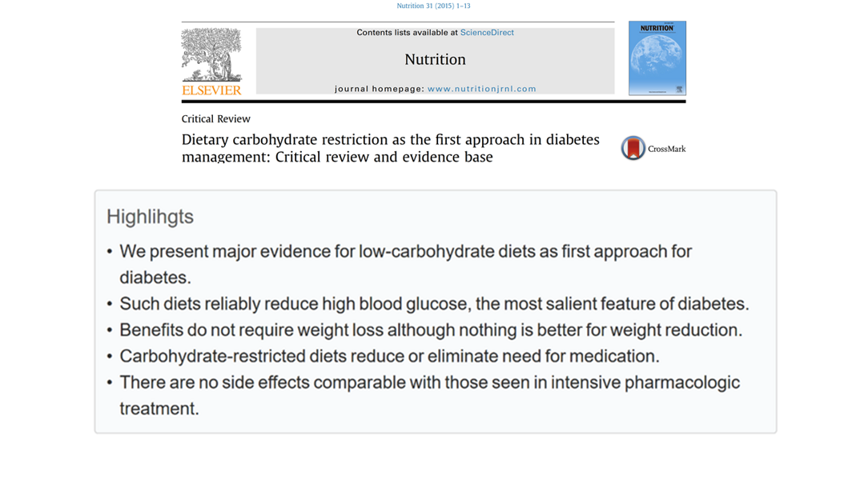Click the "Contents lists available at" text

click(407, 33)
